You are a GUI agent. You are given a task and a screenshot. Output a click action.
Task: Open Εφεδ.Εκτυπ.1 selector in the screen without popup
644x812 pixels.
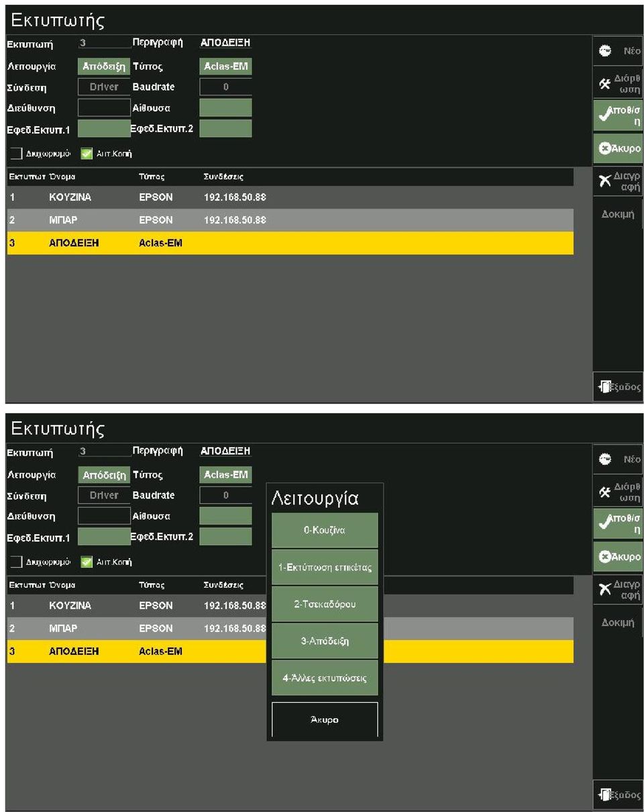coord(104,128)
